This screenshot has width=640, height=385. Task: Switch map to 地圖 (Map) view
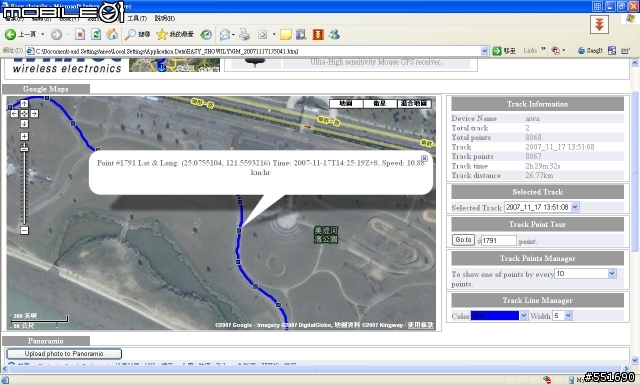click(346, 103)
